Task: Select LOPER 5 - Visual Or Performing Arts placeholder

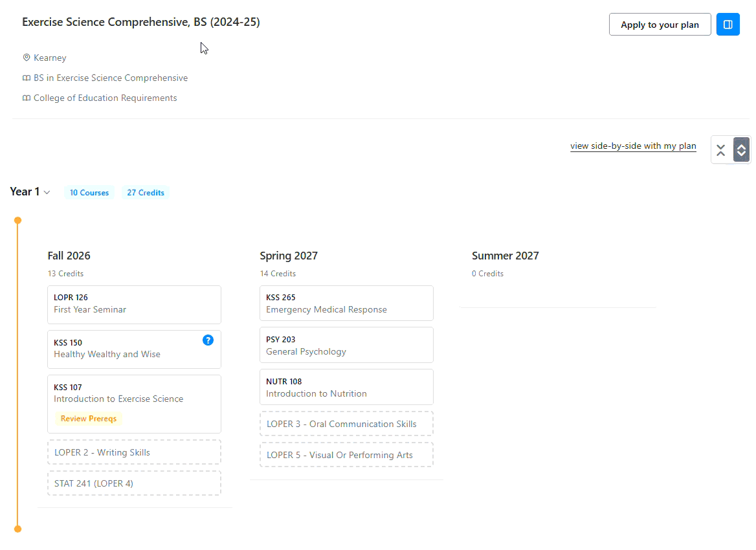Action: pos(346,454)
